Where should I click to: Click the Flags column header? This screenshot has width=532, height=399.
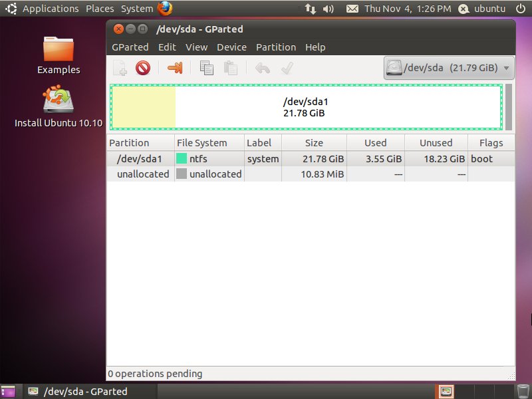(491, 143)
